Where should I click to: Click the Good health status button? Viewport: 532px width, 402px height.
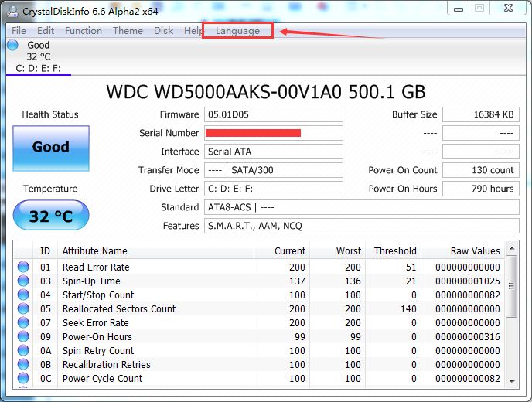pyautogui.click(x=51, y=147)
